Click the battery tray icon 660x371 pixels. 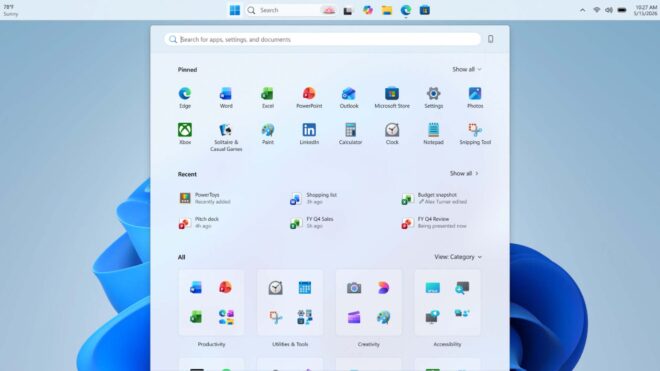(622, 10)
